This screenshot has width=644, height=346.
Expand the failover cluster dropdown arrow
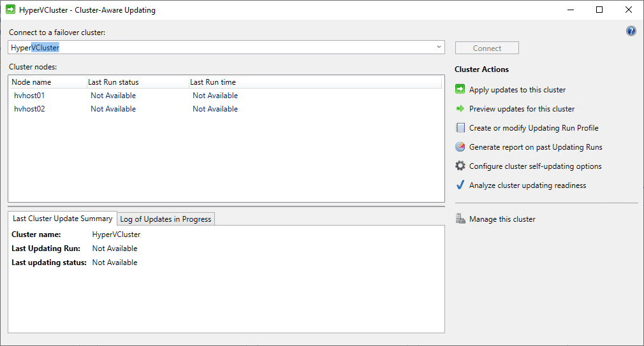tap(439, 47)
